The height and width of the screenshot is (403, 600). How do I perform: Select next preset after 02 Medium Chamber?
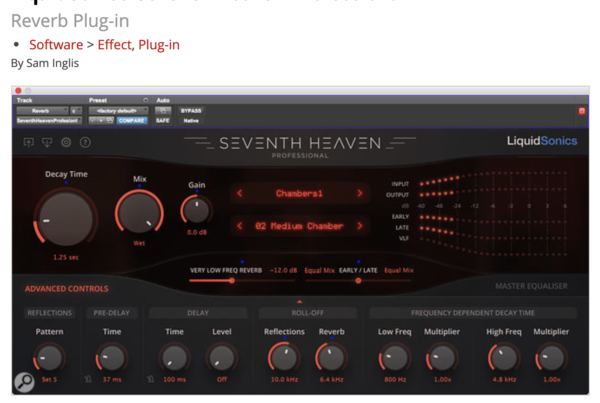click(x=359, y=226)
